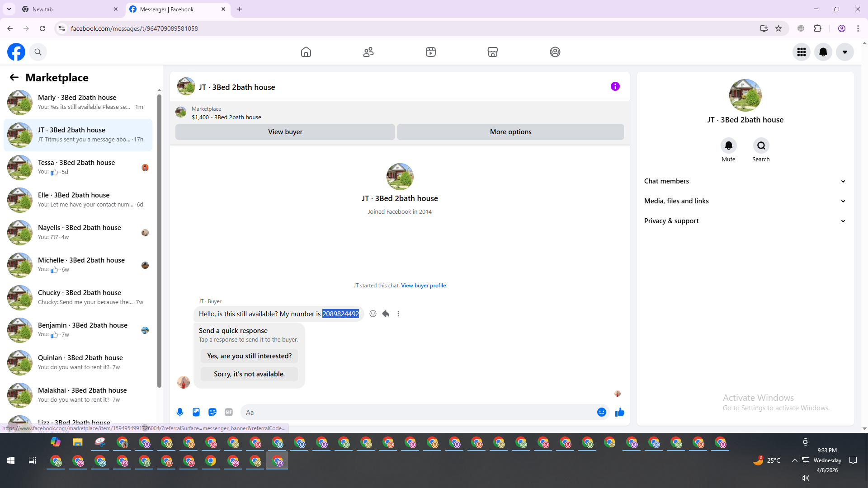Reply to JT's message arrow icon

pyautogui.click(x=386, y=314)
